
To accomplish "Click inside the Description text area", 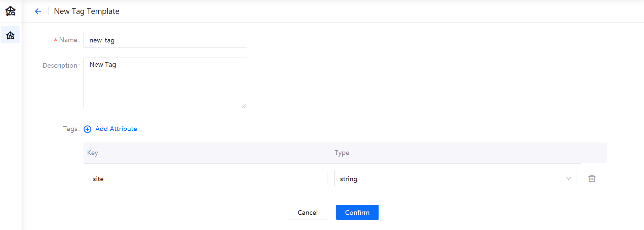I will point(165,84).
